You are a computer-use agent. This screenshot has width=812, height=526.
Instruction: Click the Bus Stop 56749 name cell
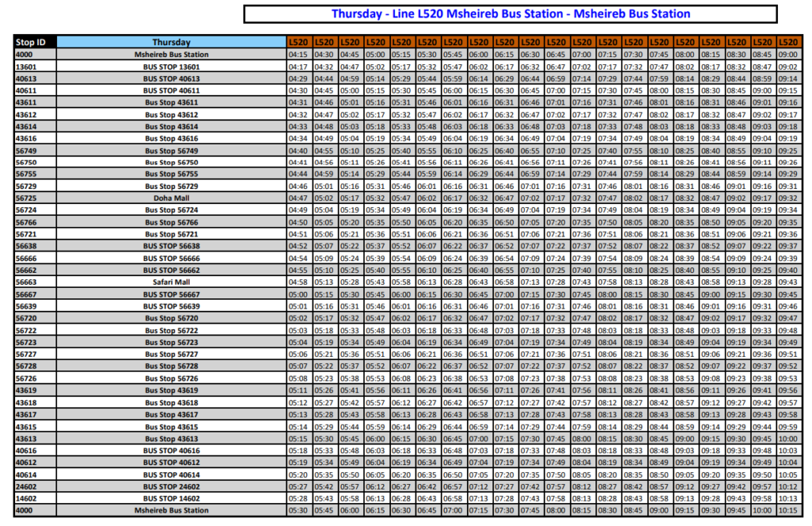point(171,151)
